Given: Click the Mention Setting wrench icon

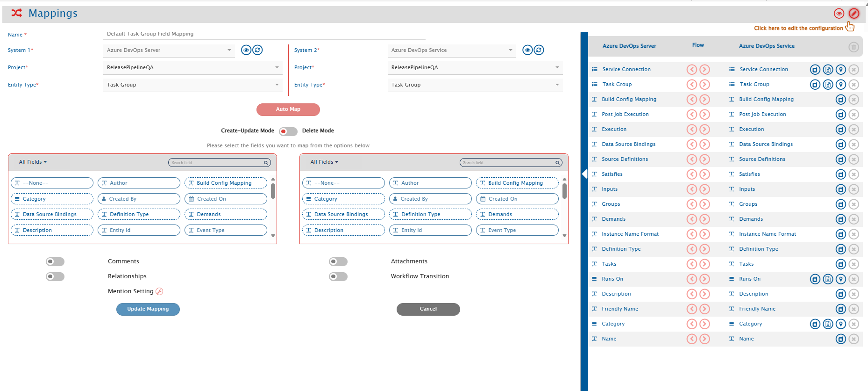Looking at the screenshot, I should [x=159, y=291].
